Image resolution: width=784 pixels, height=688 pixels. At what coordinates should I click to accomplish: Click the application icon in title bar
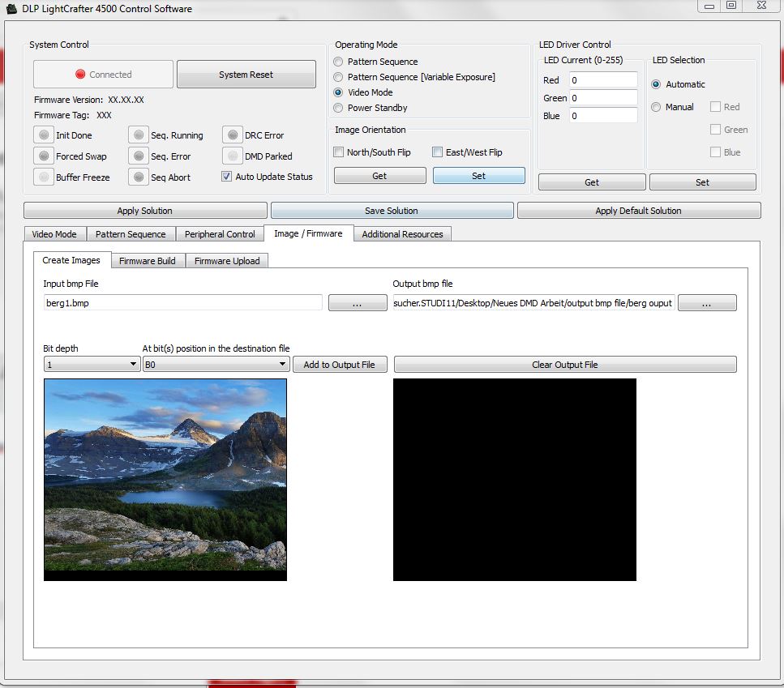pyautogui.click(x=11, y=8)
